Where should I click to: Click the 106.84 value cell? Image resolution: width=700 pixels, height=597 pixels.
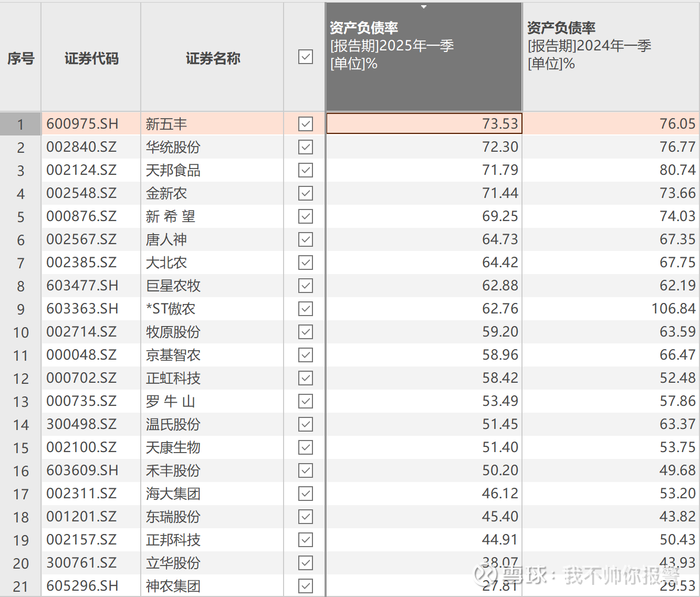coord(611,309)
